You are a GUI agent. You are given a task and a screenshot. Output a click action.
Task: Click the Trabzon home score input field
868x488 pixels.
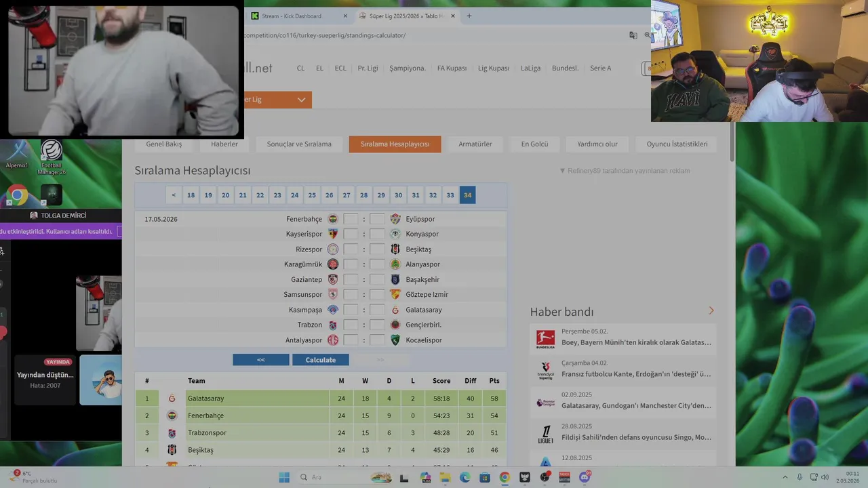[x=351, y=325]
